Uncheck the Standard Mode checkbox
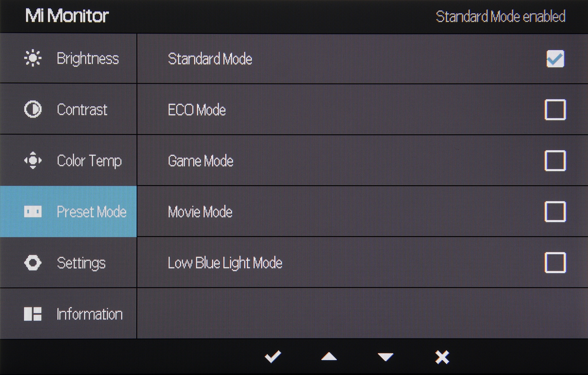 555,59
